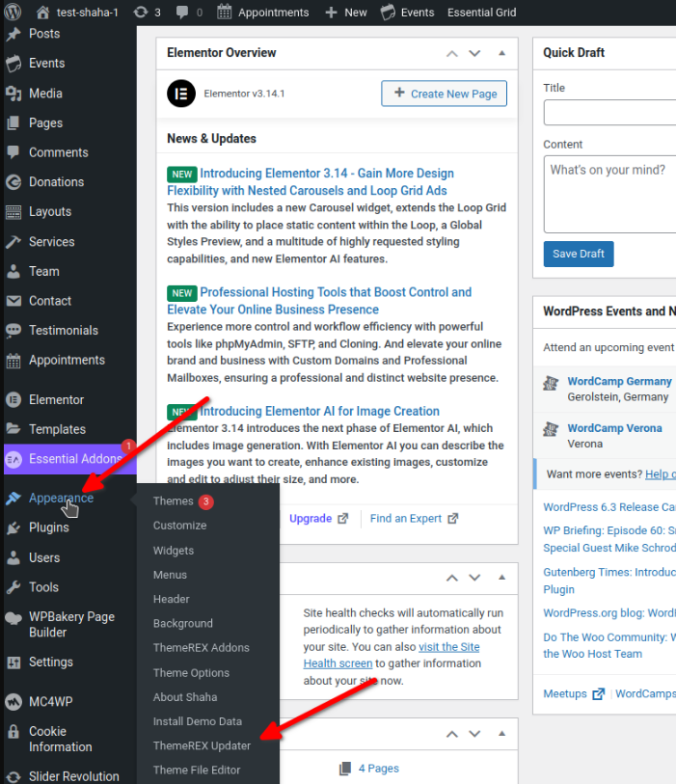Click the What's on your mind textarea
Screen dimensions: 676x784
(609, 194)
